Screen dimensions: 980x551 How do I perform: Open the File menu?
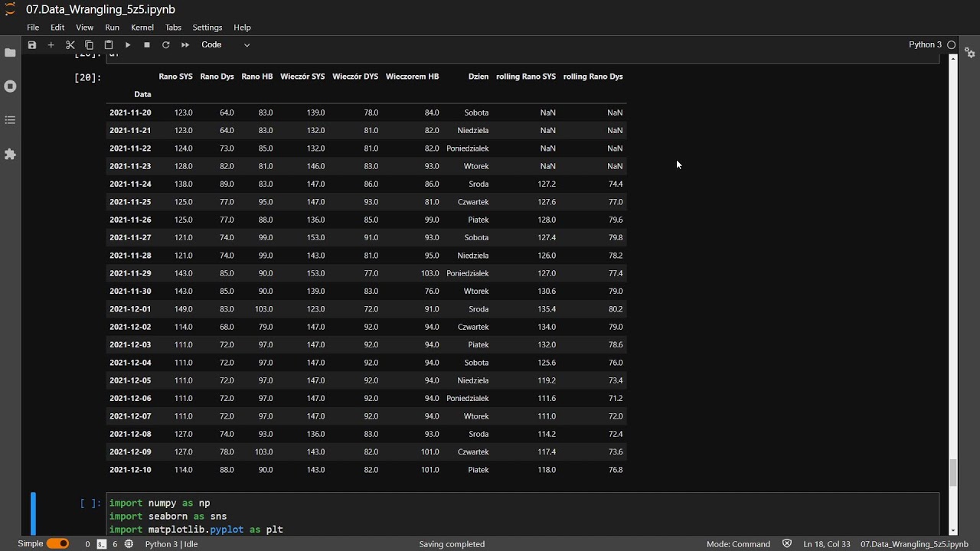pyautogui.click(x=33, y=28)
